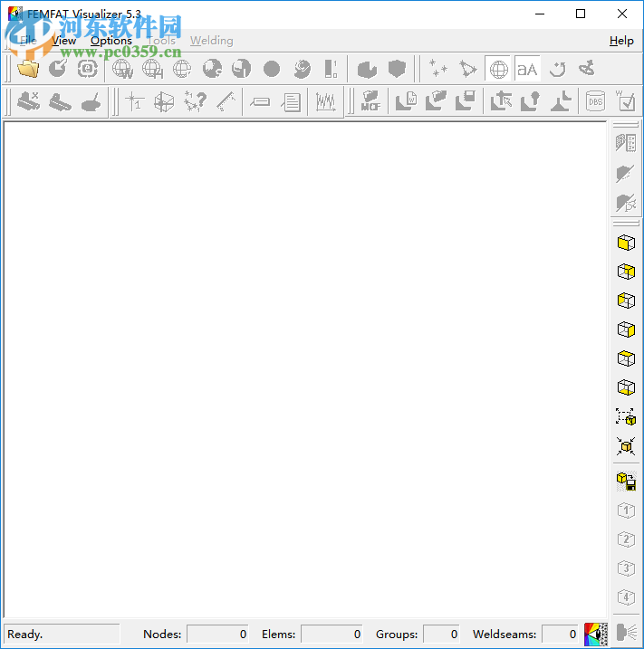Click the swirled sphere toolbar icon
644x649 pixels.
[x=302, y=69]
